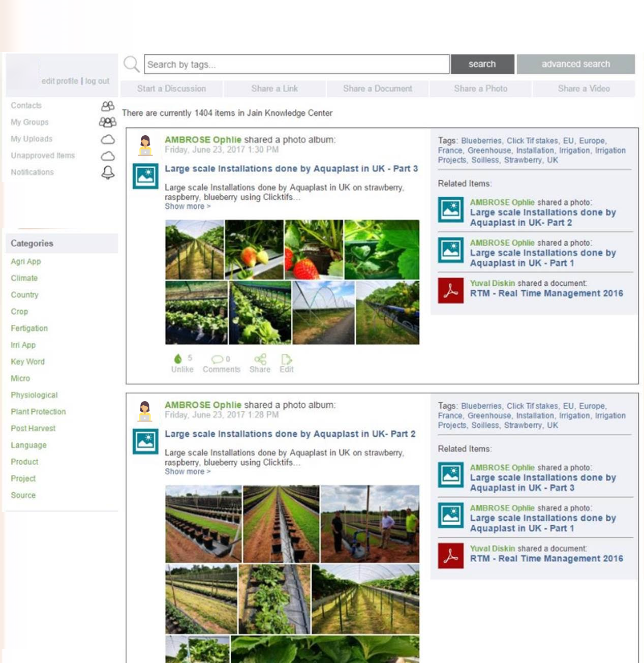Select the Start a Discussion tab
Image resolution: width=644 pixels, height=663 pixels.
[x=171, y=88]
